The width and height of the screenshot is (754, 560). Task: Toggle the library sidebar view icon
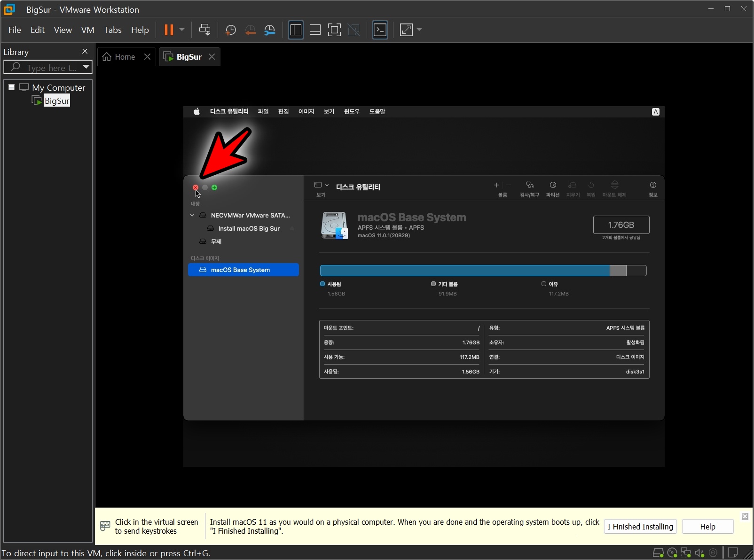point(296,30)
